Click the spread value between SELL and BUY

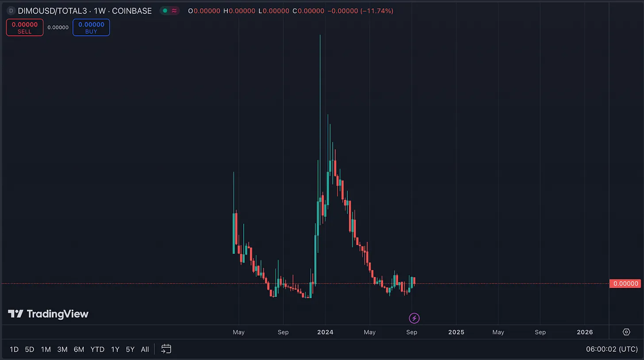pyautogui.click(x=58, y=27)
